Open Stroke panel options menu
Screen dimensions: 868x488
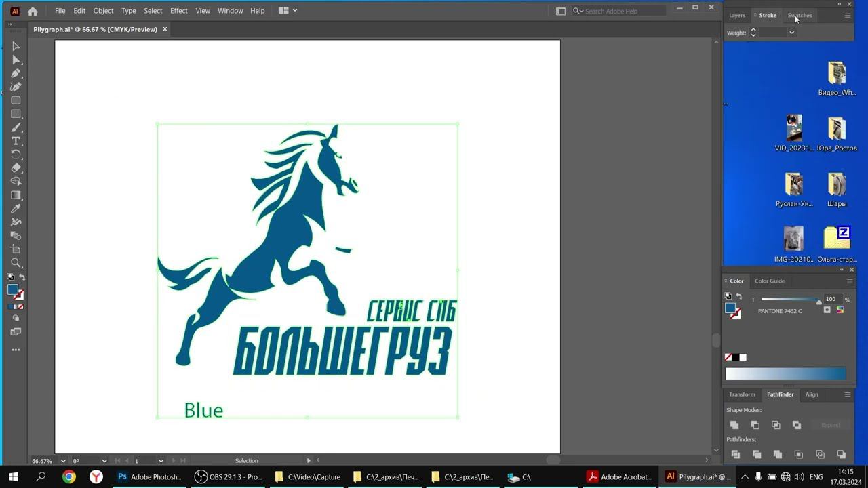tap(847, 15)
